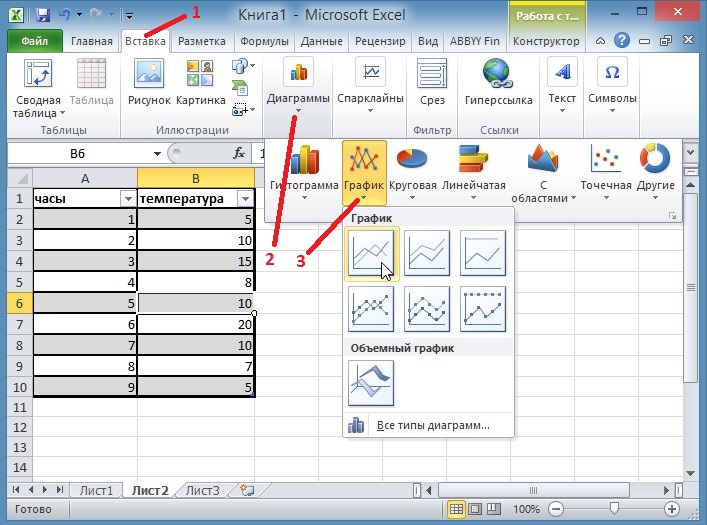This screenshot has height=525, width=707.
Task: Choose the Точечная scatter chart type
Action: click(x=606, y=172)
